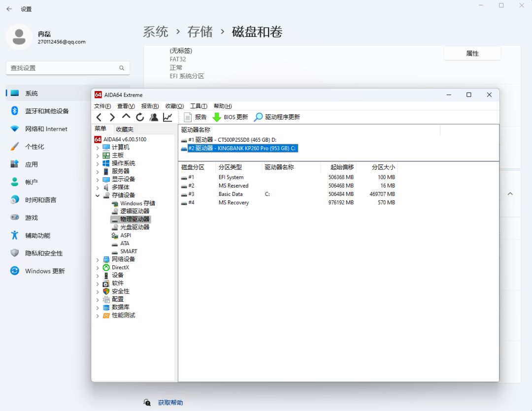This screenshot has height=411, width=532.
Task: Go back with AIDA64 toolbar arrow
Action: pyautogui.click(x=99, y=117)
